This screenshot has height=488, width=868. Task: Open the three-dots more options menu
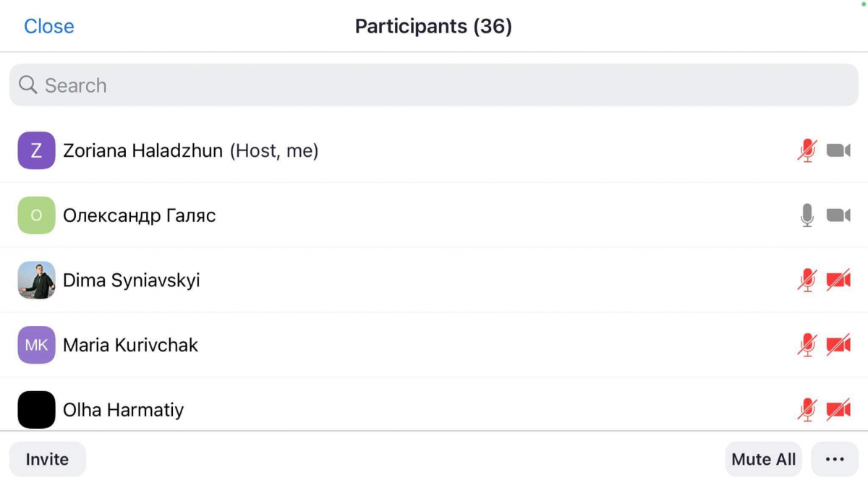pyautogui.click(x=835, y=459)
